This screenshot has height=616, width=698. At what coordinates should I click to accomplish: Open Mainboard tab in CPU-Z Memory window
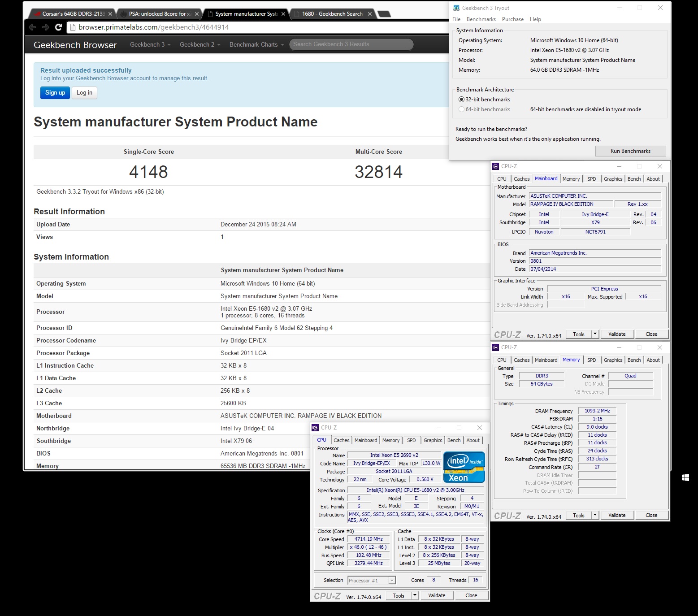point(546,360)
